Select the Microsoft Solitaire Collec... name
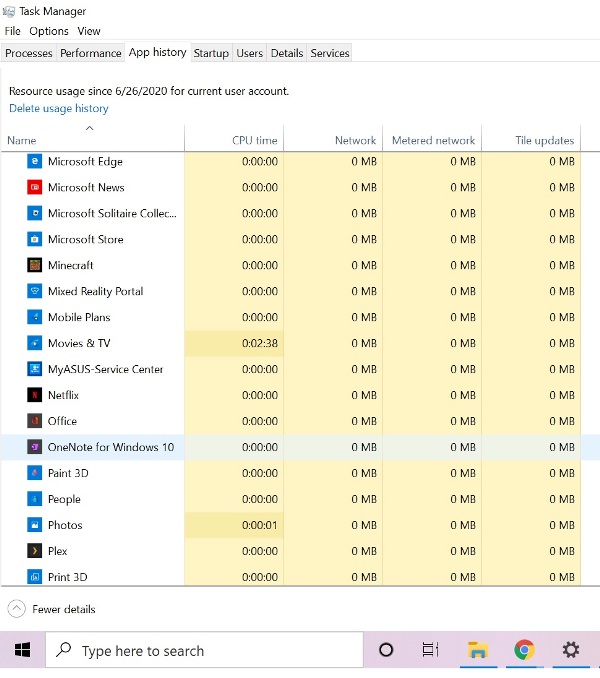Screen dimensions: 600x678 (112, 213)
